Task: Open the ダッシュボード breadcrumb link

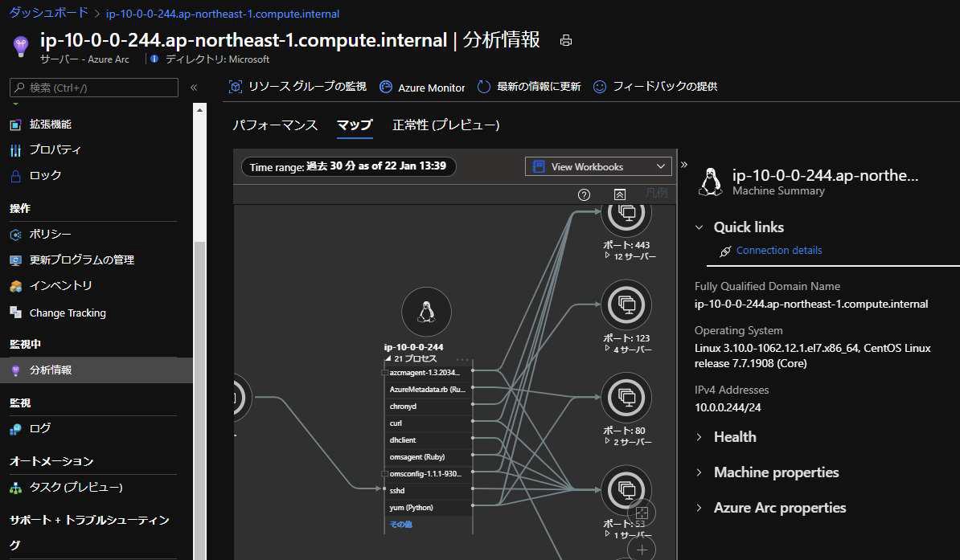Action: tap(48, 13)
